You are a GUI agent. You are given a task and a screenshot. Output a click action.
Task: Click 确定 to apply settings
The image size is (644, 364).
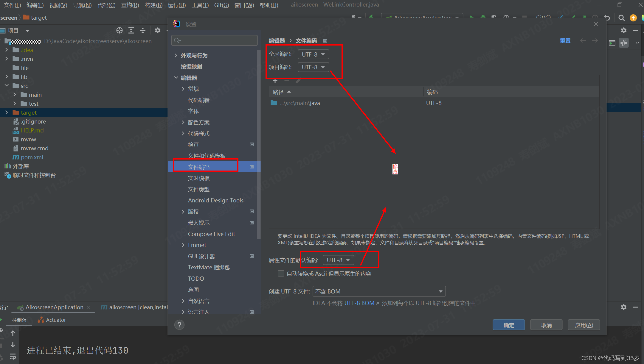[x=509, y=325]
